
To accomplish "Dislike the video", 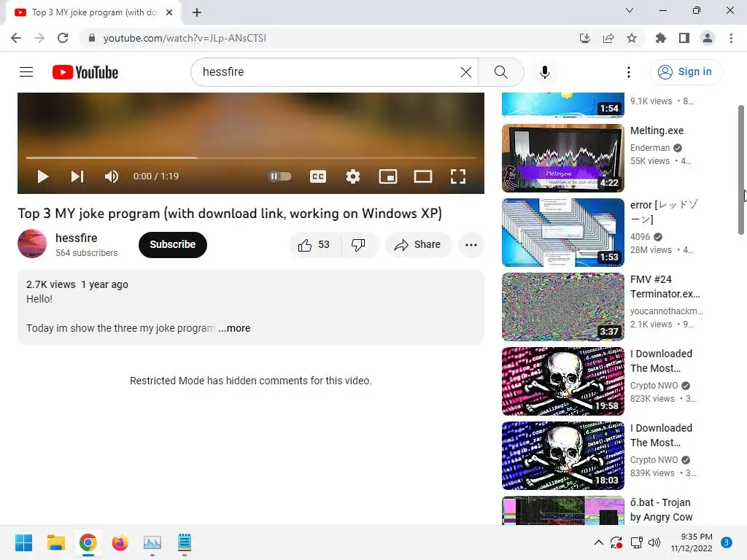I will [x=358, y=245].
